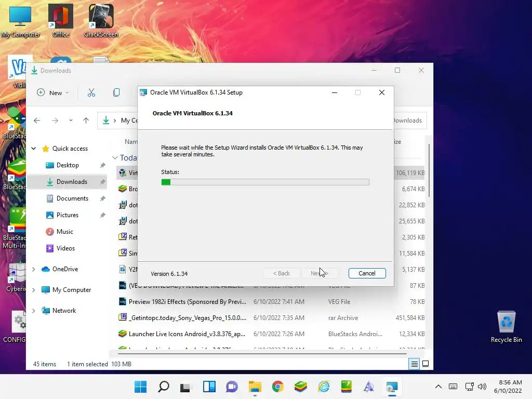532x399 pixels.
Task: Expand the OneDrive tree node
Action: [x=34, y=269]
